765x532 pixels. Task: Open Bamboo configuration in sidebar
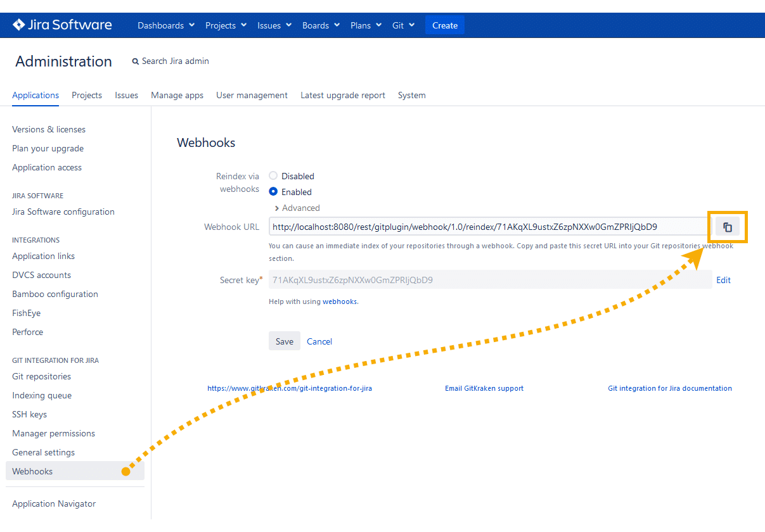coord(55,294)
